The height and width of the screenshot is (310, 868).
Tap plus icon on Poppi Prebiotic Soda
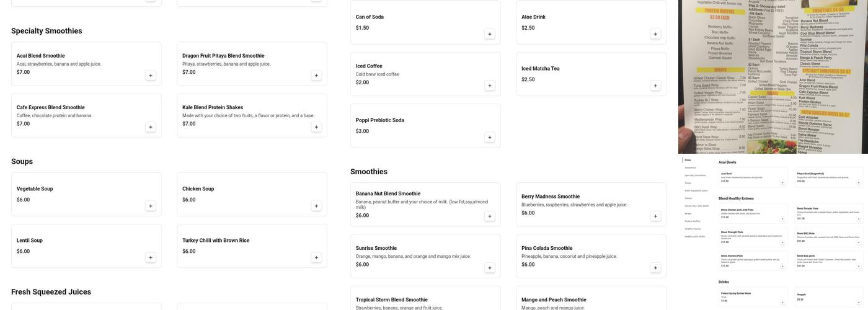tap(490, 138)
